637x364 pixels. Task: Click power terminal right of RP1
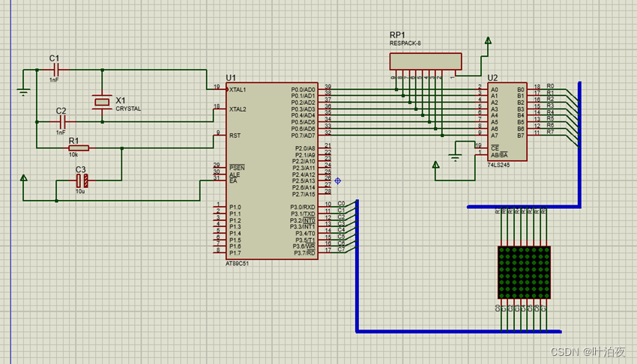click(x=488, y=40)
